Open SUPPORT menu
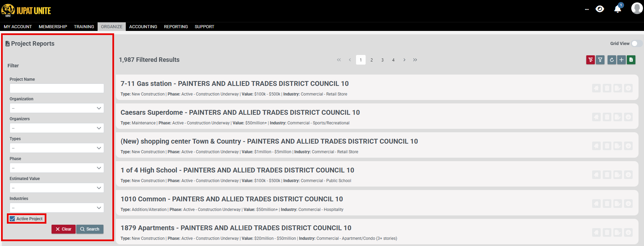 tap(204, 26)
